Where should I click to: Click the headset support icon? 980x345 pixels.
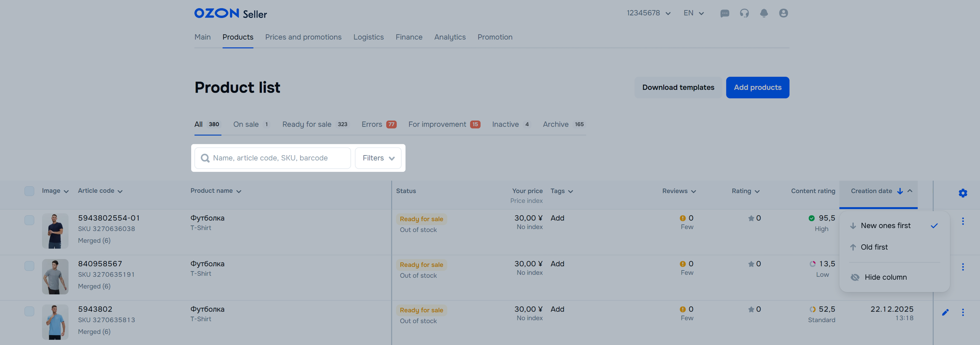744,13
